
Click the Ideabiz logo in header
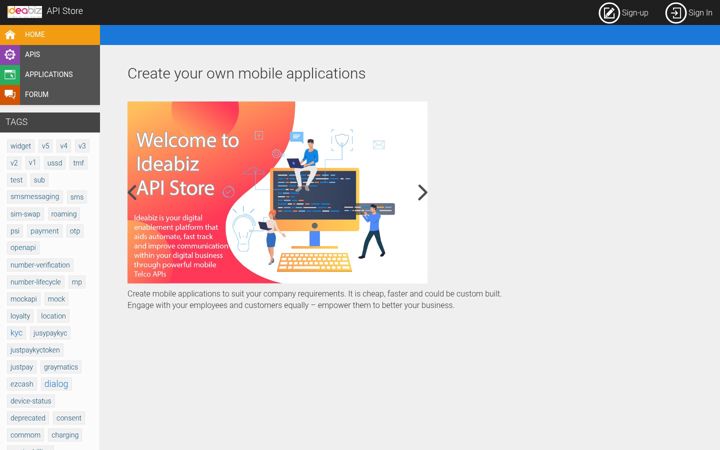pos(24,11)
